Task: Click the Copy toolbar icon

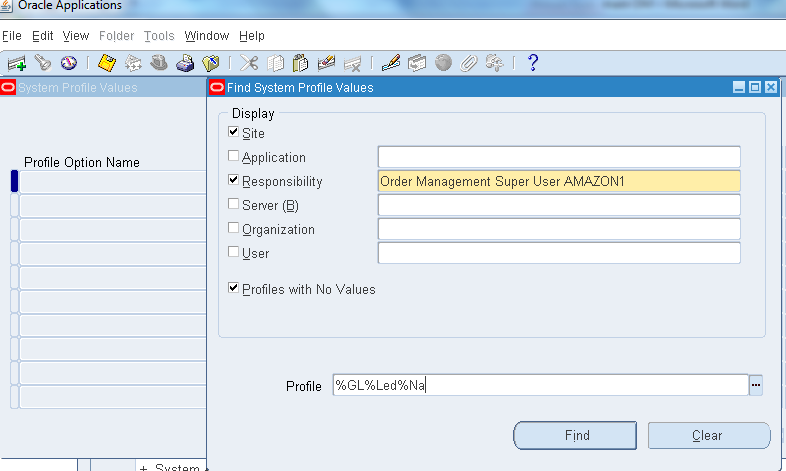Action: pos(275,63)
